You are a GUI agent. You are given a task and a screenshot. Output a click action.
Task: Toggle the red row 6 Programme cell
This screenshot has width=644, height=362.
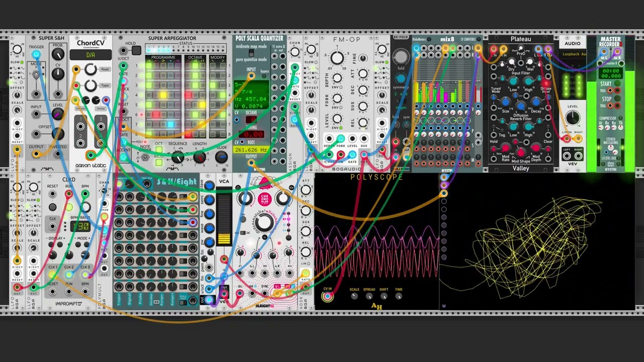click(x=156, y=115)
